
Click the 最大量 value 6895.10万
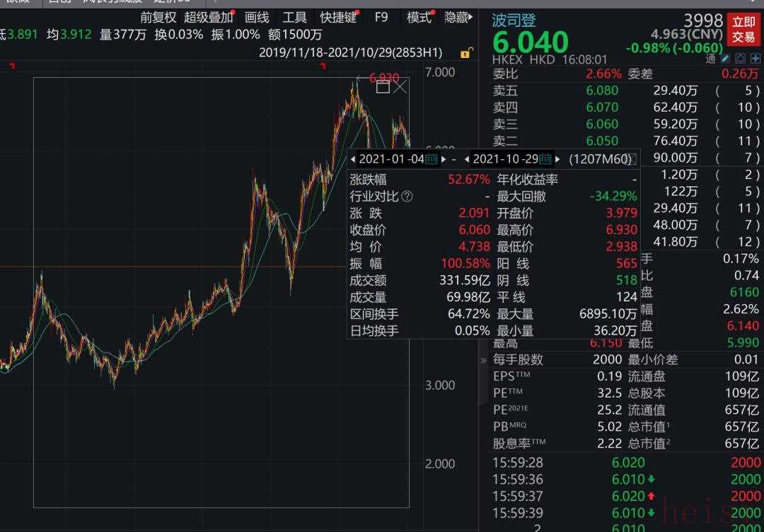pos(608,314)
